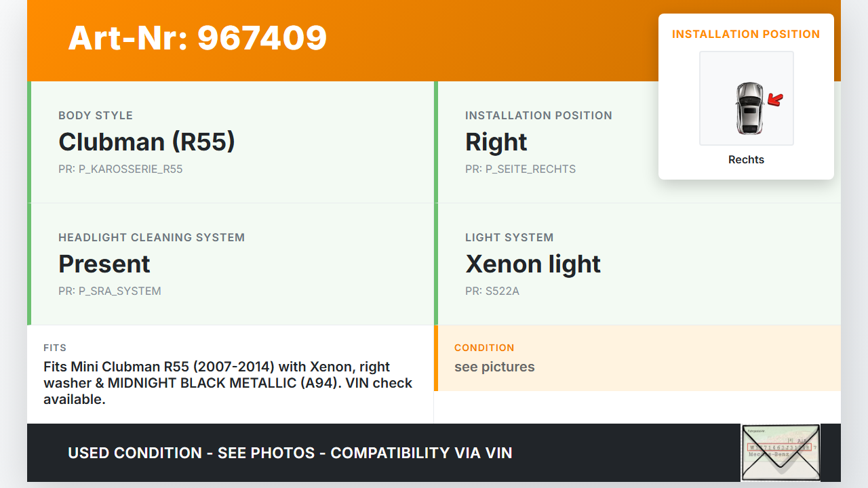Click the Headlight Cleaning System Present value
Screen dimensions: 868x488
(104, 264)
